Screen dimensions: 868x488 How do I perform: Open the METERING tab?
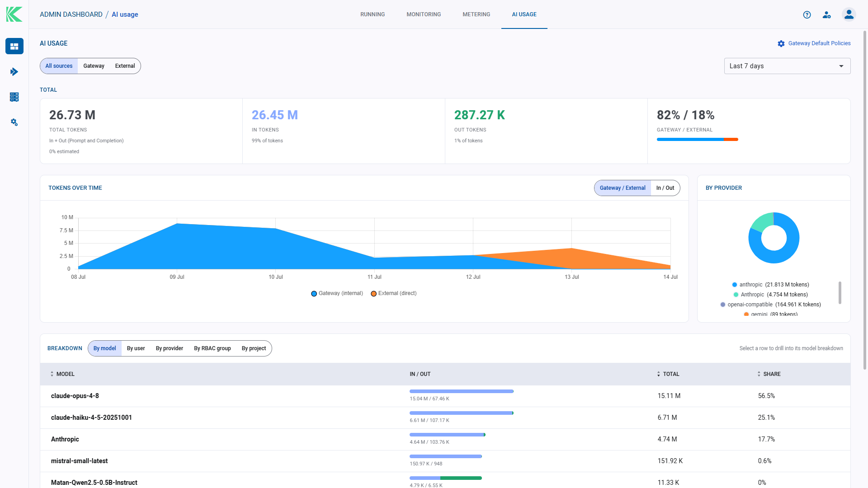476,14
